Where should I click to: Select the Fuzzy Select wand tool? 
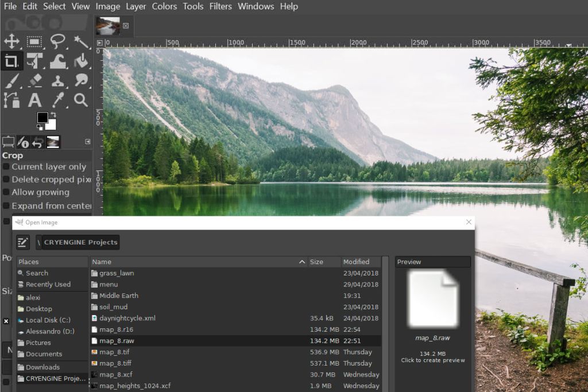pos(82,41)
